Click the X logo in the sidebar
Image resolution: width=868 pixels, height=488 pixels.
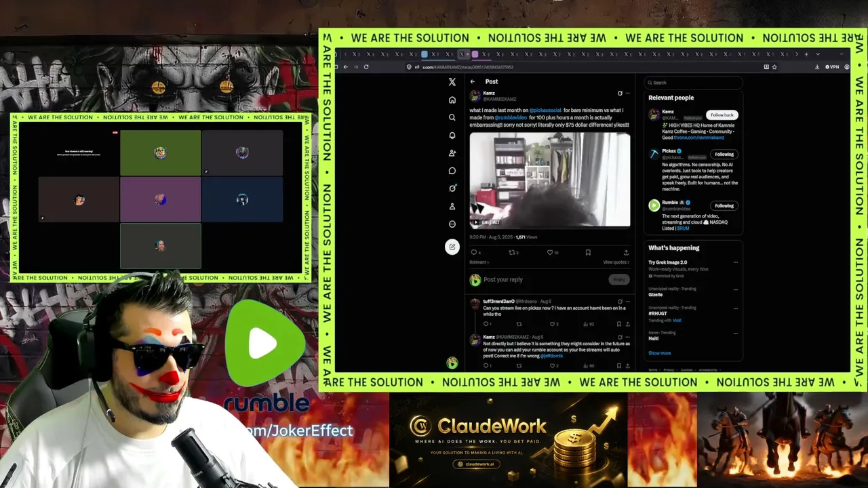point(452,82)
